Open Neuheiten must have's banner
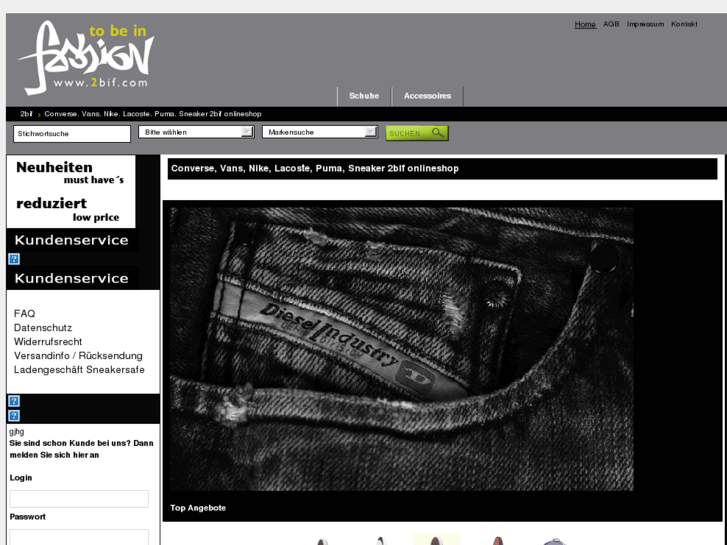The width and height of the screenshot is (727, 545). coord(70,173)
